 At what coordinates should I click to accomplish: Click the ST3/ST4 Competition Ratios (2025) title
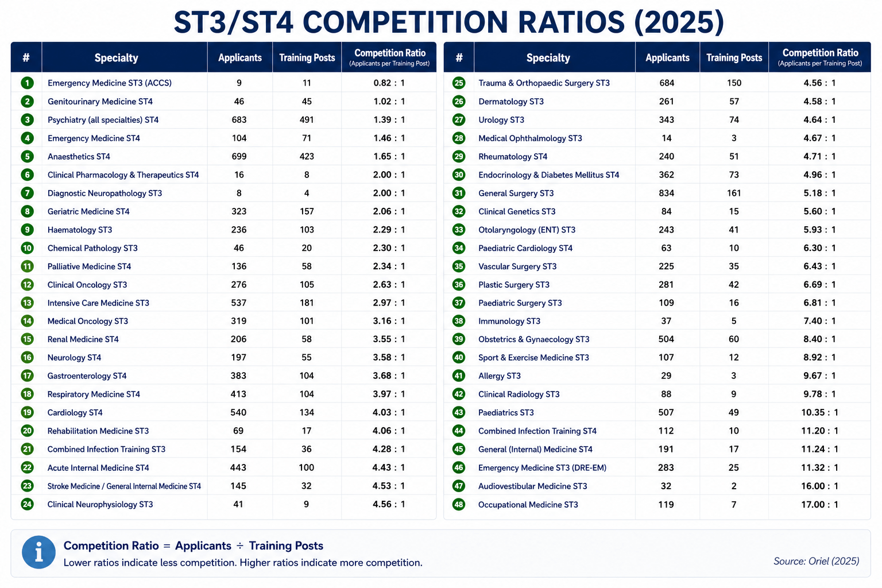coord(448,22)
